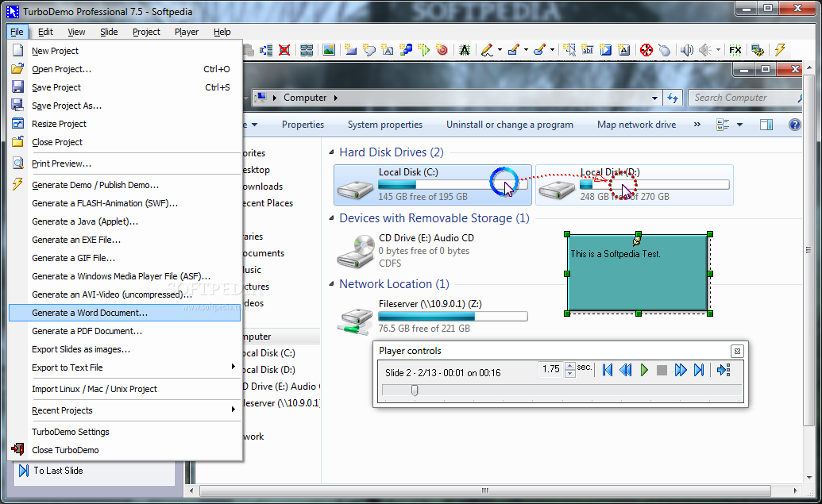The image size is (822, 504).
Task: Show more Explorer toolbar commands chevron
Action: click(697, 125)
